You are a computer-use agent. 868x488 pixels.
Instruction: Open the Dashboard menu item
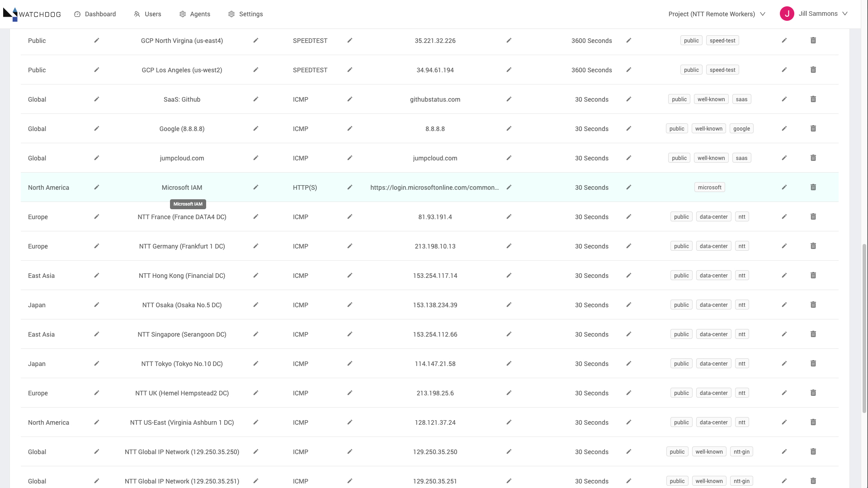point(95,14)
